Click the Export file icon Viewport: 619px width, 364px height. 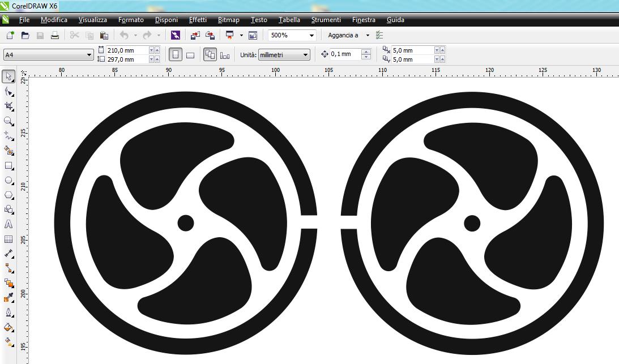[x=211, y=36]
